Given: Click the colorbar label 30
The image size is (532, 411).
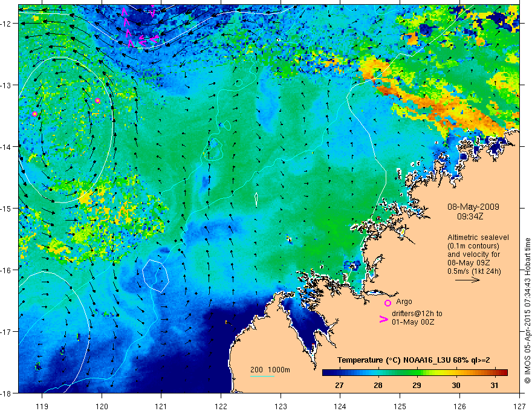Looking at the screenshot, I should [456, 385].
